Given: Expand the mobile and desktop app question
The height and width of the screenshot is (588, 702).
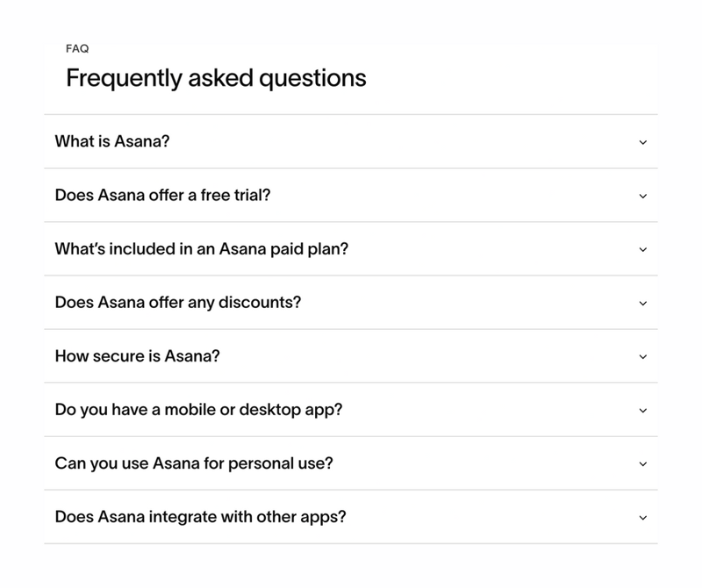Looking at the screenshot, I should click(193, 411).
